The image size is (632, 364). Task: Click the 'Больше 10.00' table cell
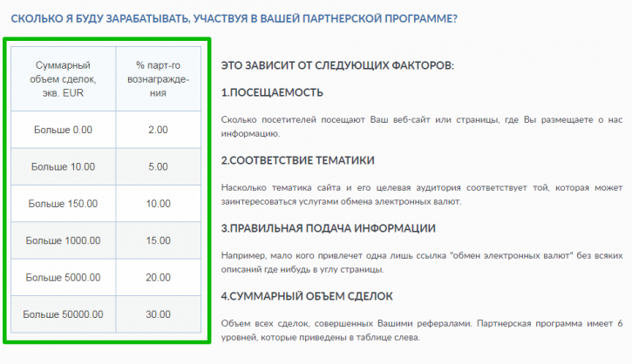coord(64,166)
